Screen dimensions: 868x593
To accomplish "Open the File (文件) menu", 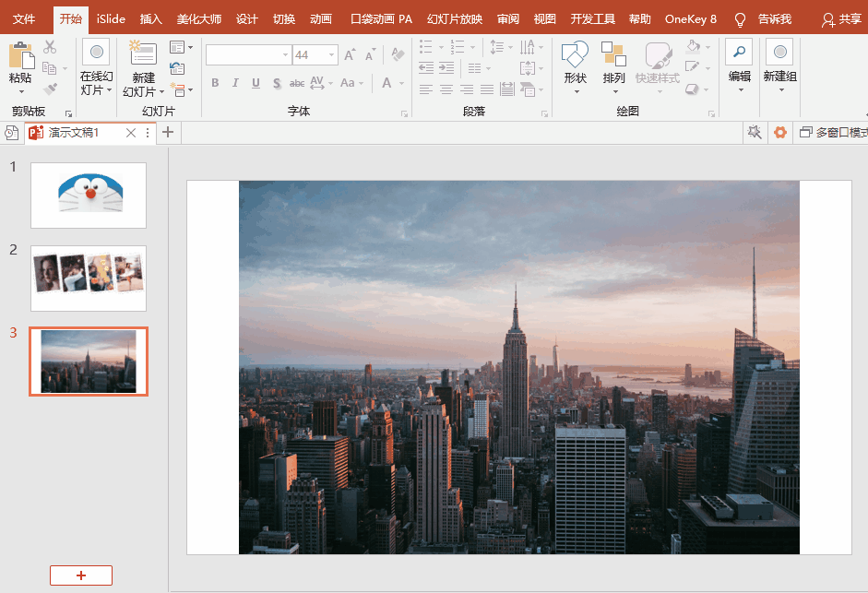I will point(24,19).
